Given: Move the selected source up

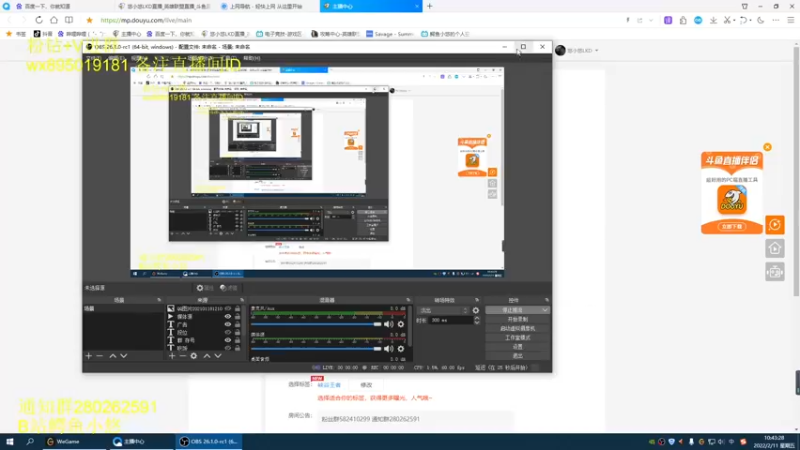Looking at the screenshot, I should coord(207,356).
